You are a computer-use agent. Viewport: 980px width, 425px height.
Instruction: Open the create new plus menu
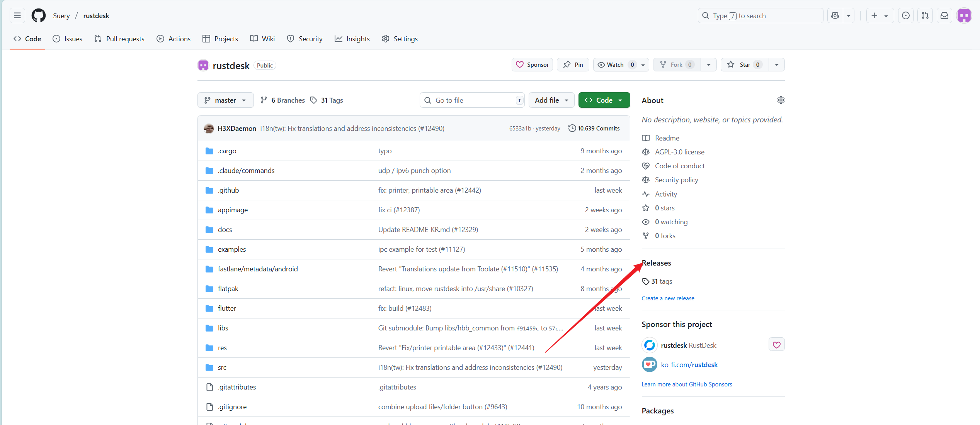[880, 15]
